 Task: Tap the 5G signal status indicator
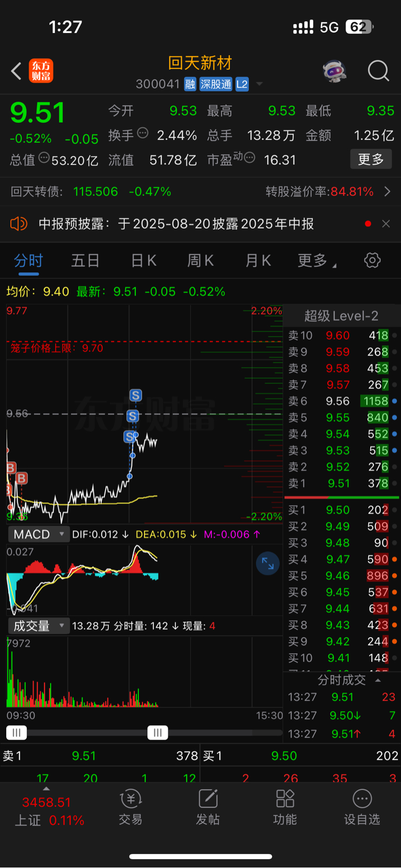329,27
